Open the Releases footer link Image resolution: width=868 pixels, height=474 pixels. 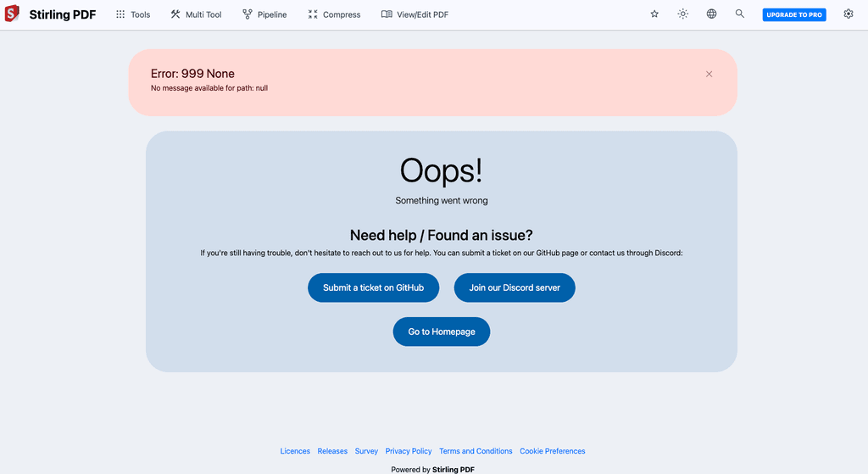coord(332,451)
